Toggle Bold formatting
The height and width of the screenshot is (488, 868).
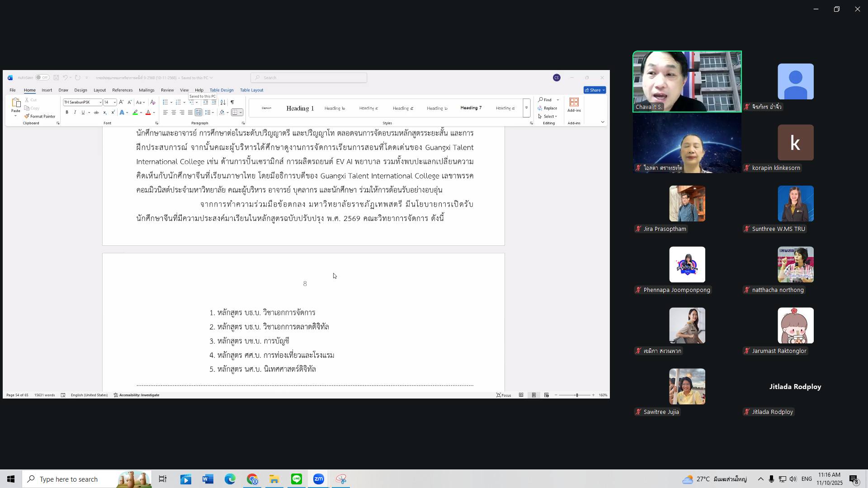(x=67, y=113)
